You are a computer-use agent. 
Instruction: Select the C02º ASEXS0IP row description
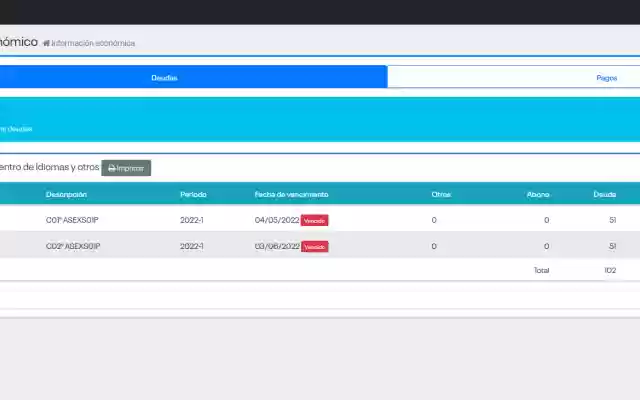click(73, 246)
